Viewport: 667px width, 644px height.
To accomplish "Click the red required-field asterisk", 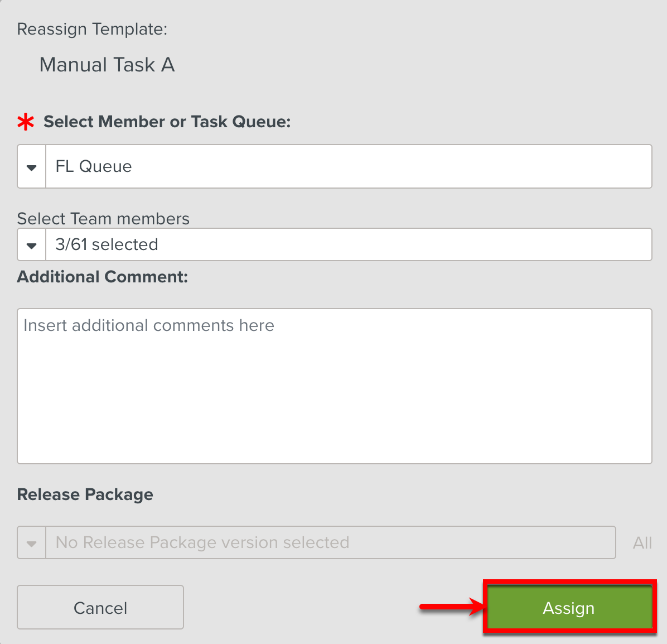I will [26, 122].
